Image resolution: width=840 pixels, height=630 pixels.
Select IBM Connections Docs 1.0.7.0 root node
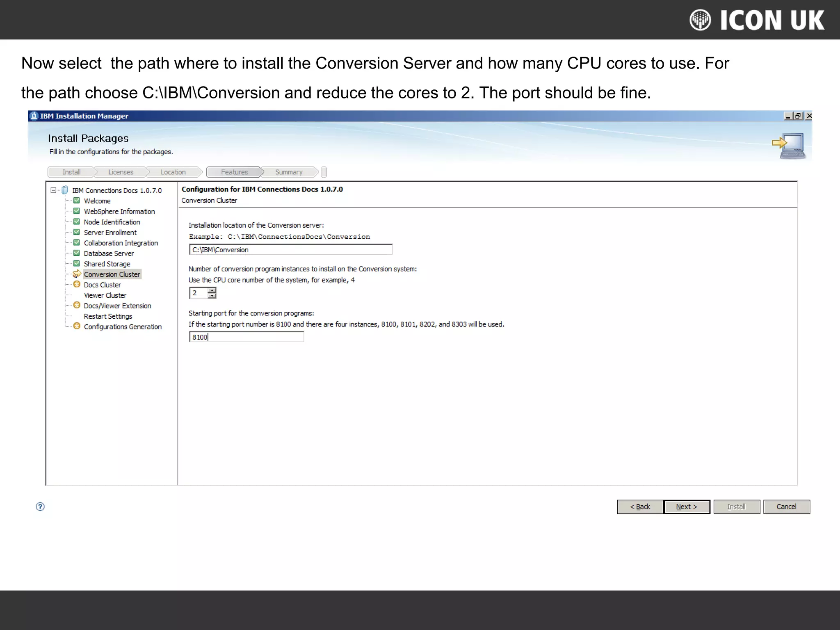point(117,191)
